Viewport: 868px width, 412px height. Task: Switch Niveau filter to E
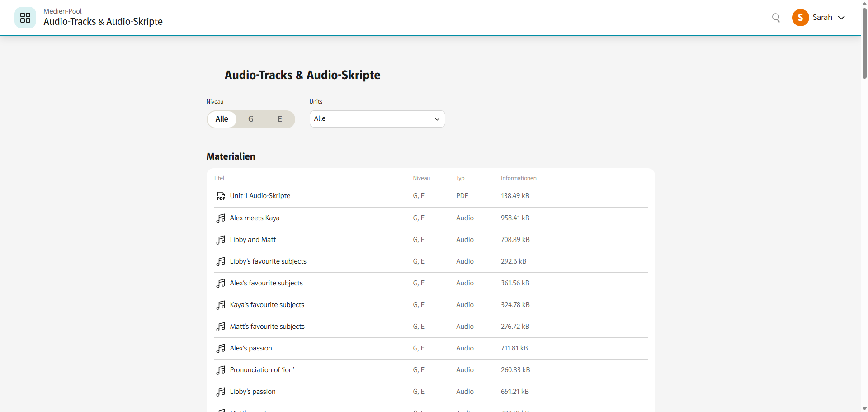click(x=279, y=119)
